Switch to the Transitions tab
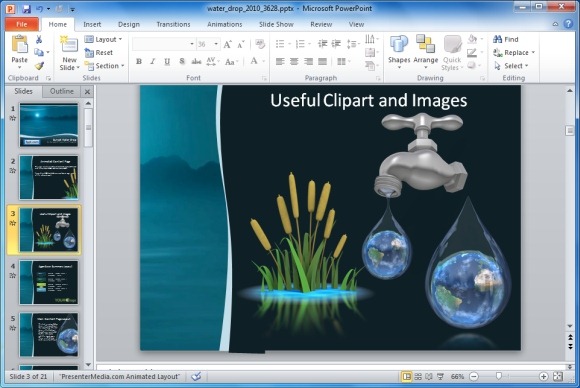 (x=173, y=24)
